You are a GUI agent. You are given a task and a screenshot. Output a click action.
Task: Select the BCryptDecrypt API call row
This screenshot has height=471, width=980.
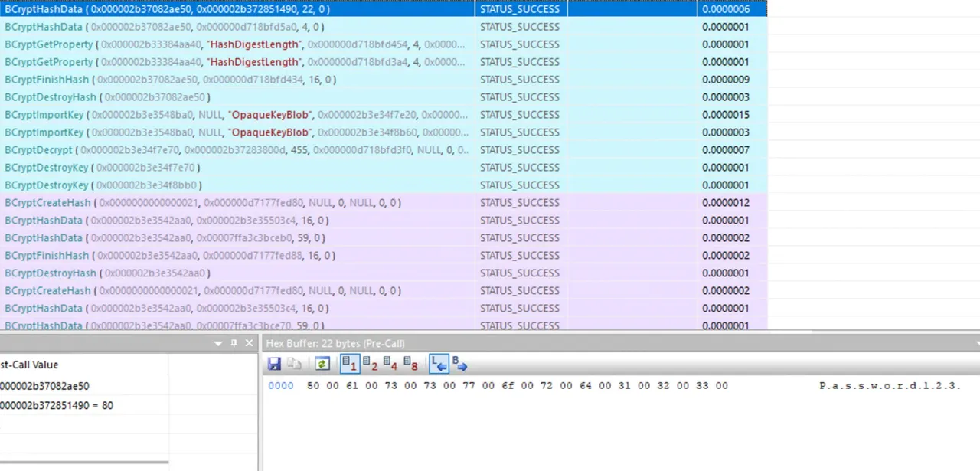coord(384,150)
